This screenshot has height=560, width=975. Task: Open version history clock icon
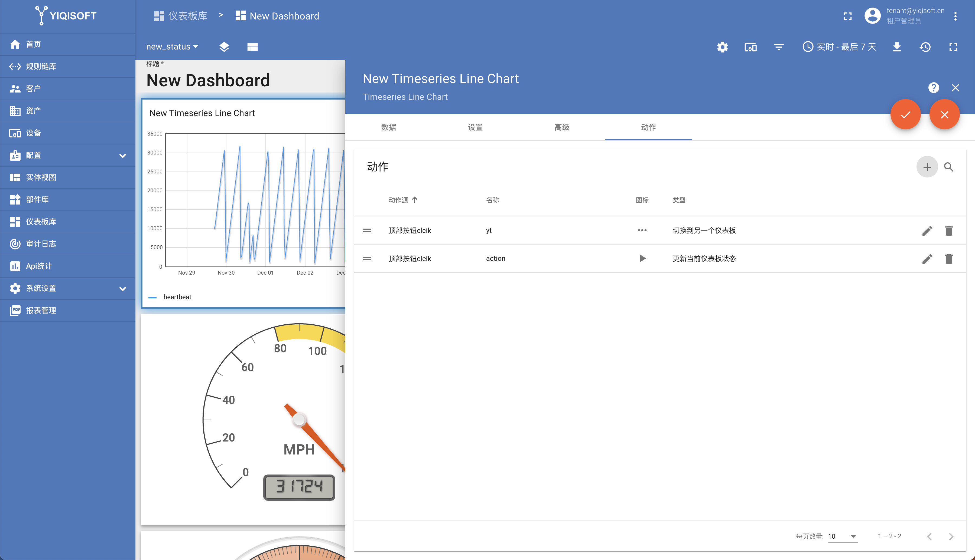pyautogui.click(x=925, y=47)
